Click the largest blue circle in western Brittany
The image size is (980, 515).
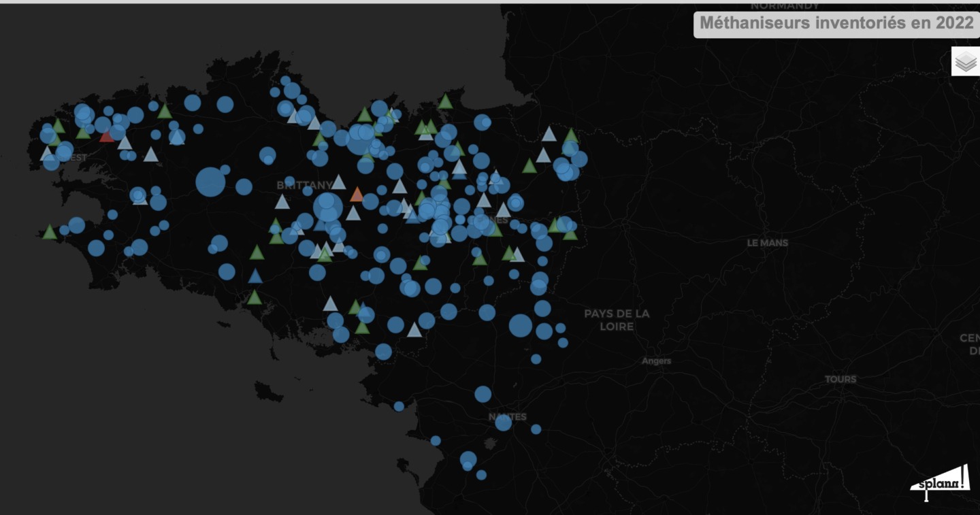210,182
